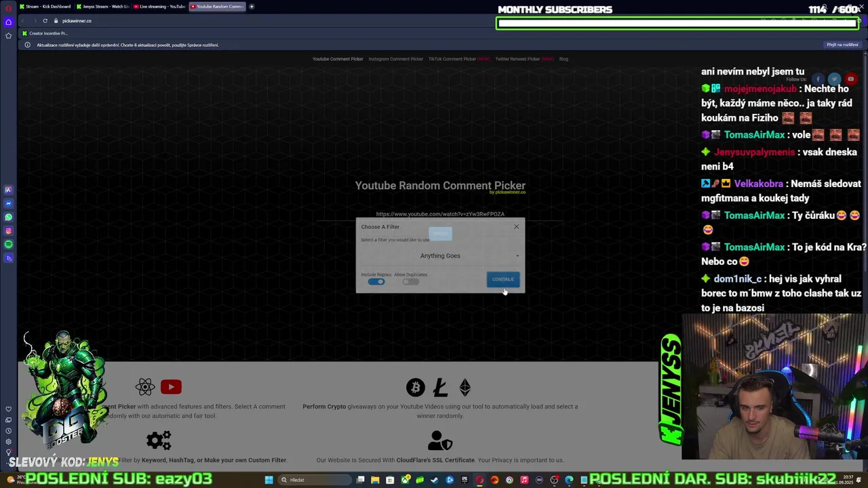Click the CONTINUE button in the dialog
This screenshot has width=868, height=488.
coord(503,279)
